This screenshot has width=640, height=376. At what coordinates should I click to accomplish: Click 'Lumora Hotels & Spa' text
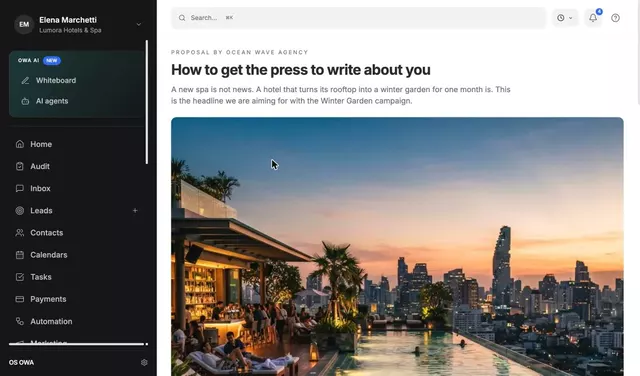pos(70,30)
